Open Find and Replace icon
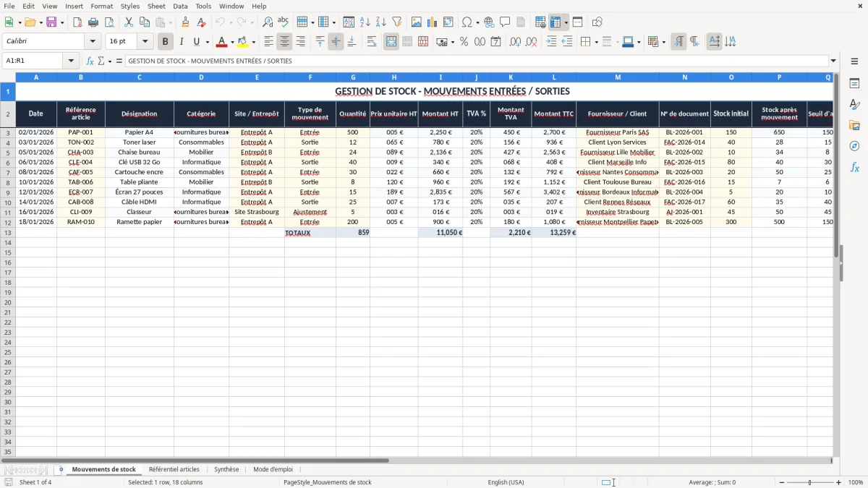 (x=268, y=22)
